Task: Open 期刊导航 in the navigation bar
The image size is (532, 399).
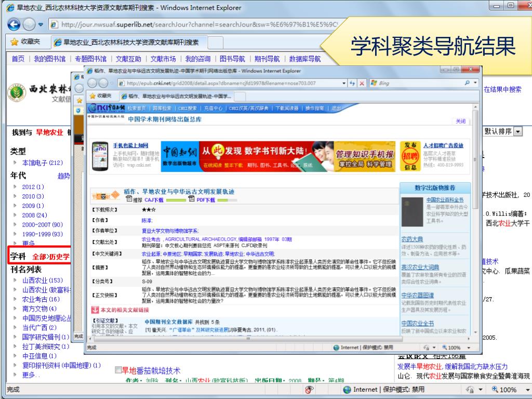Action: point(267,59)
